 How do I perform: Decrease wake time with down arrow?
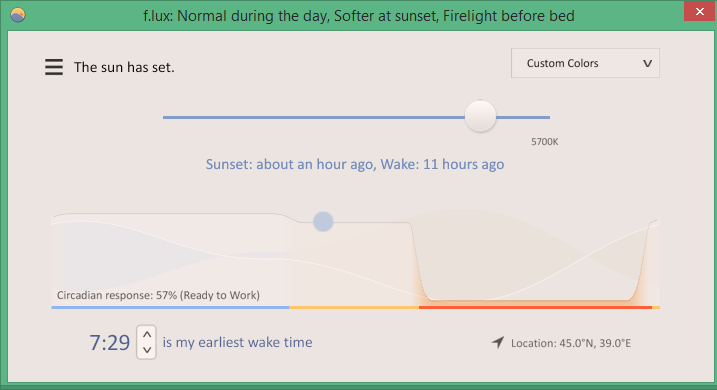(x=146, y=350)
